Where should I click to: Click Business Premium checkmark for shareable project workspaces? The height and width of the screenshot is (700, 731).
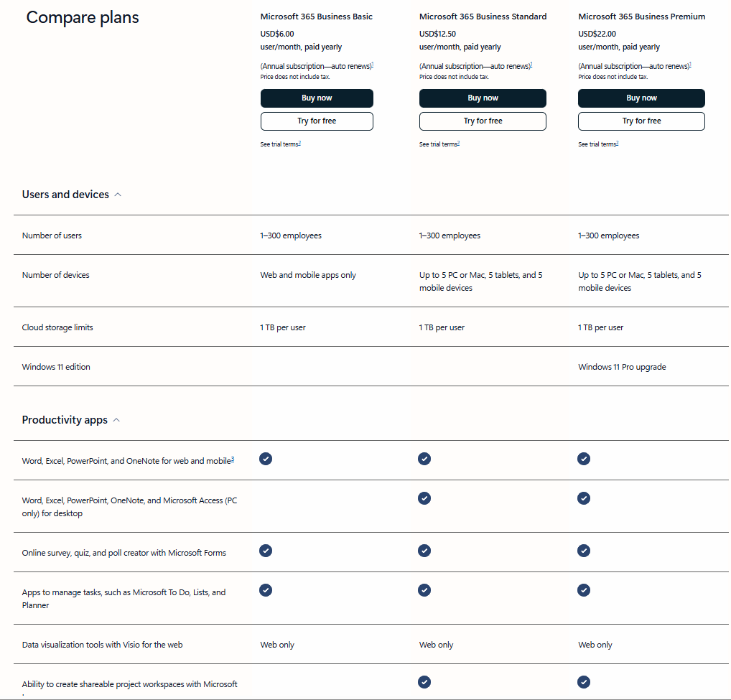[x=584, y=682]
